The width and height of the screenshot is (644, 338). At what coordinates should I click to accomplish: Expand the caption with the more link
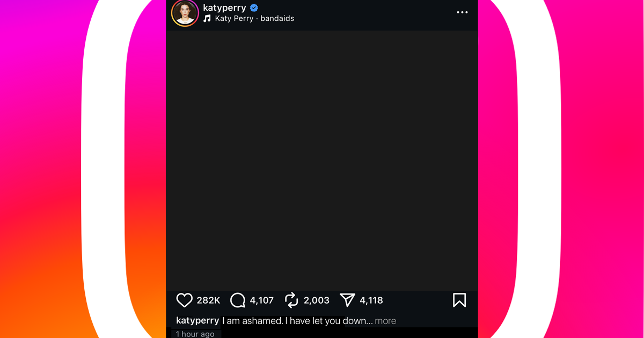(x=385, y=320)
